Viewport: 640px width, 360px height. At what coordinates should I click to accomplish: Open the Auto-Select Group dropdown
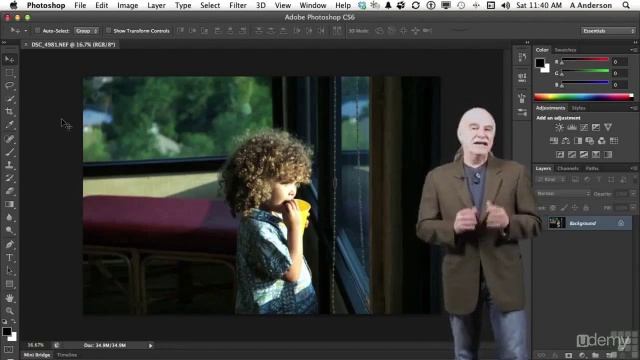[x=86, y=31]
